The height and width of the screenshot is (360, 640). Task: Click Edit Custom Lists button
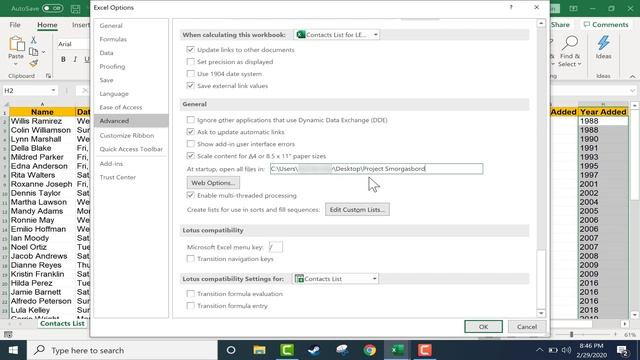click(x=357, y=209)
